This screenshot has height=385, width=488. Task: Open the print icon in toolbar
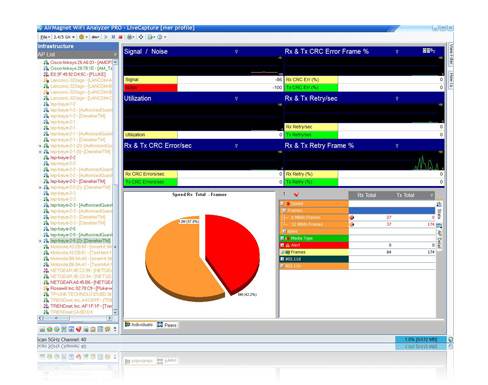[x=129, y=37]
